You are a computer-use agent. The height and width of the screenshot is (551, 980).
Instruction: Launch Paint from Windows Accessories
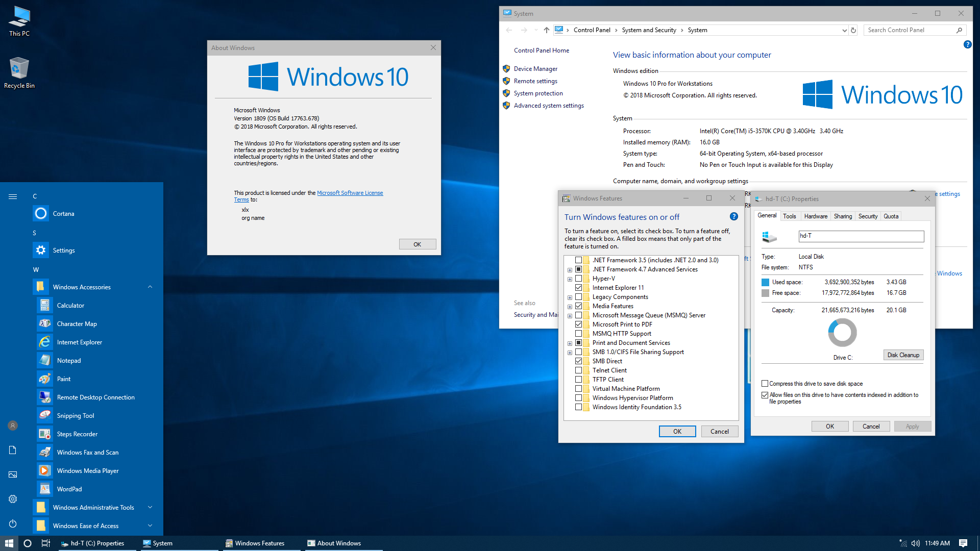[64, 379]
